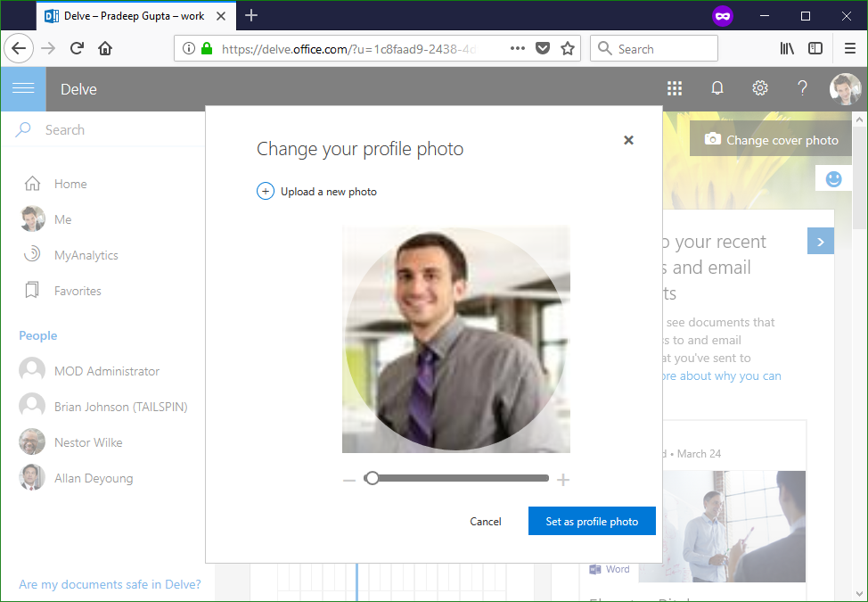Open a new browser tab
868x602 pixels.
[251, 15]
